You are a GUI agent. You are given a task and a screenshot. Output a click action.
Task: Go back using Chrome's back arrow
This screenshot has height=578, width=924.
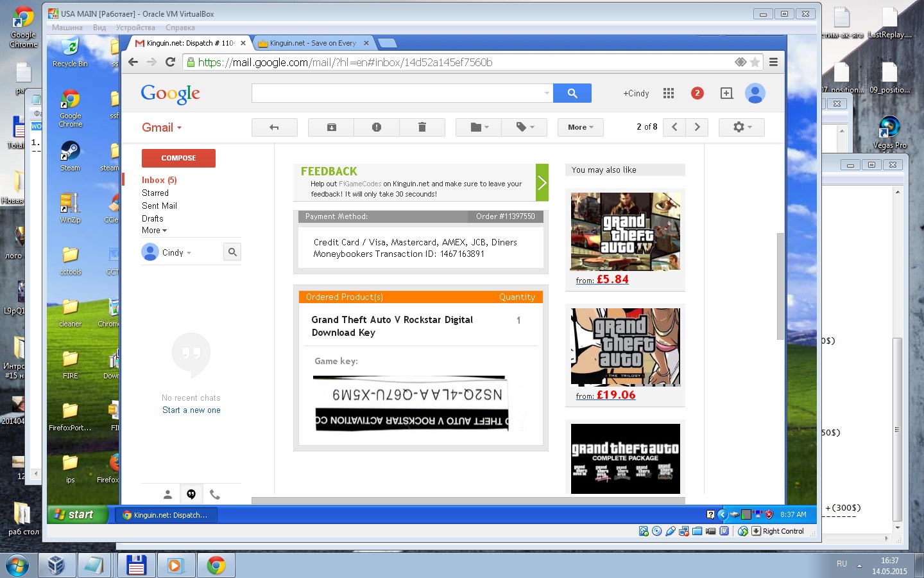click(x=133, y=62)
